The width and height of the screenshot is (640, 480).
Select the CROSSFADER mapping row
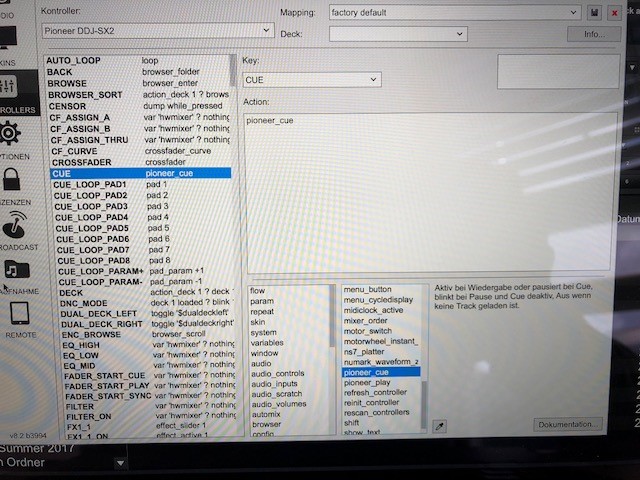(141, 162)
